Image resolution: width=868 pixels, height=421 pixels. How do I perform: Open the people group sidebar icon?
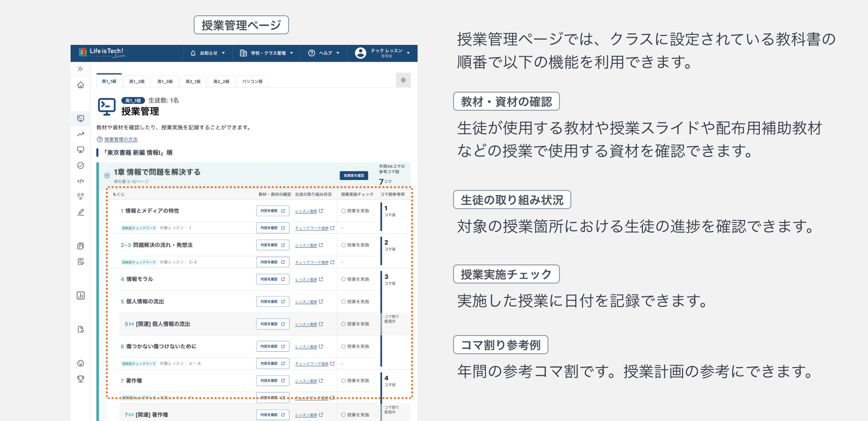pos(81,196)
